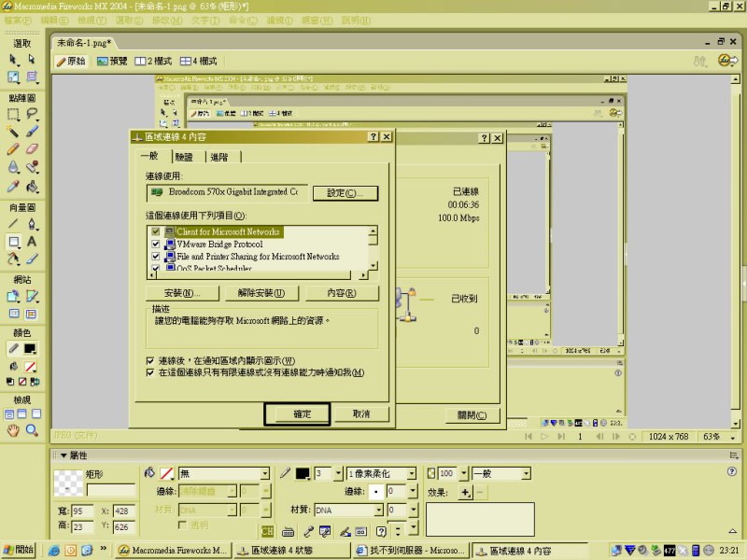This screenshot has height=560, width=747.
Task: Select the Lasso tool
Action: [32, 114]
